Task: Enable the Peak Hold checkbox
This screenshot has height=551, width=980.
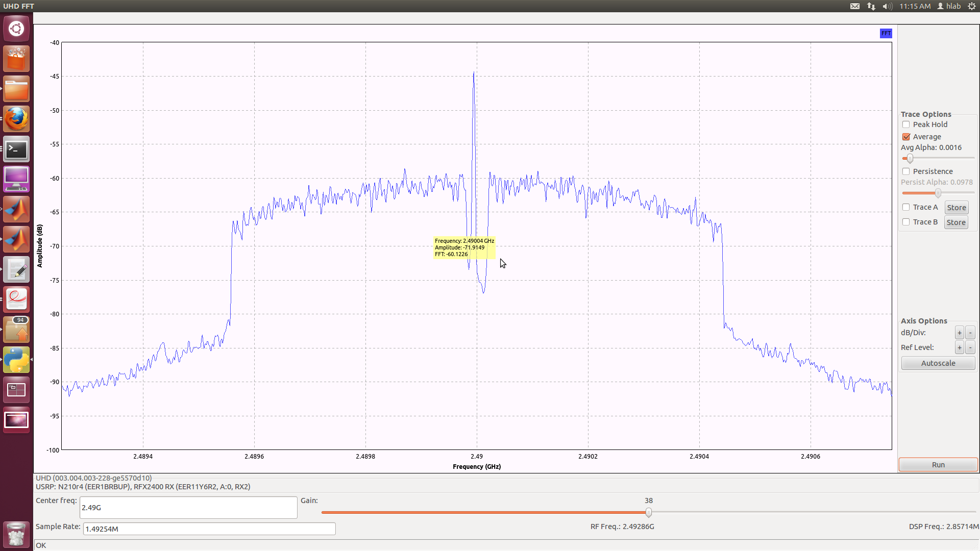Action: (x=906, y=124)
